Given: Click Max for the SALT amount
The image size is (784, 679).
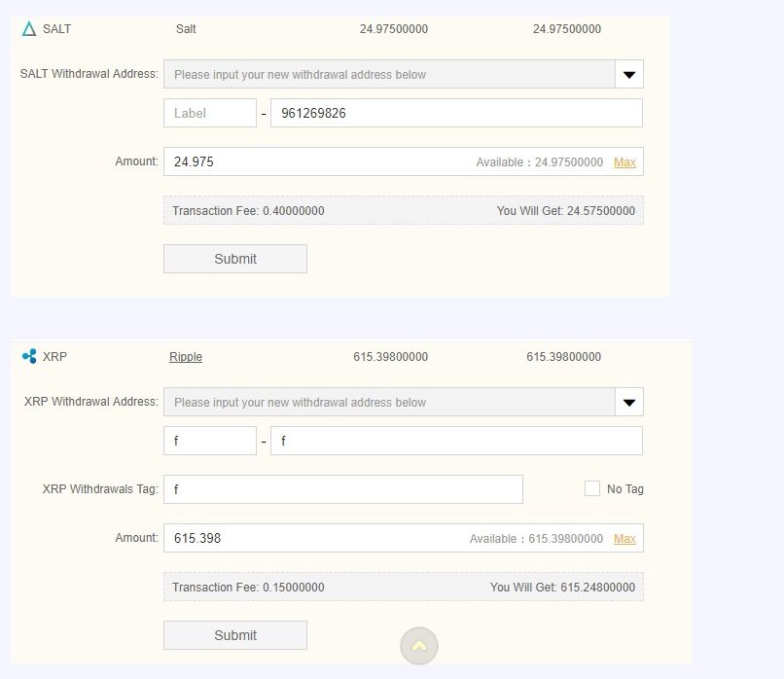Looking at the screenshot, I should pos(624,162).
